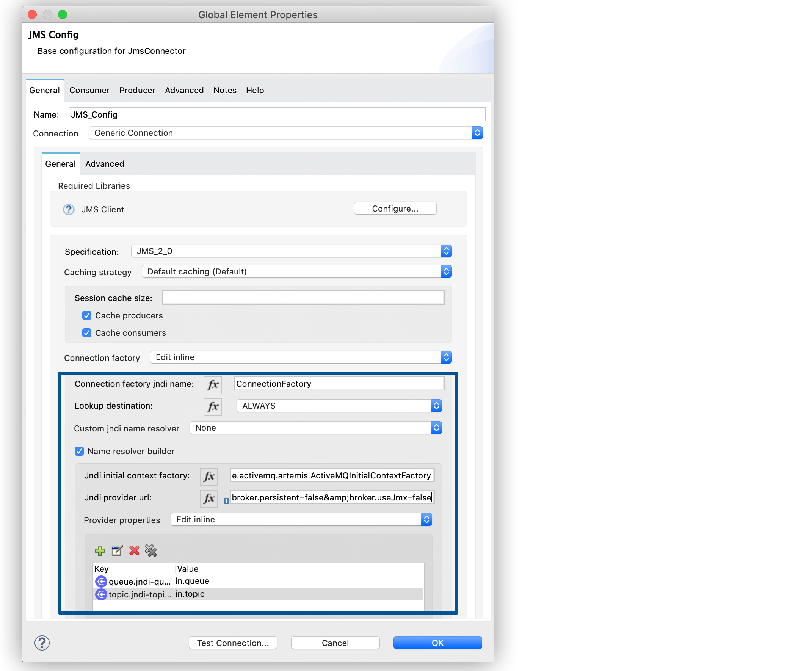Screen dimensions: 812x671
Task: Open expression editor for Connection factory jndi name
Action: (x=212, y=384)
